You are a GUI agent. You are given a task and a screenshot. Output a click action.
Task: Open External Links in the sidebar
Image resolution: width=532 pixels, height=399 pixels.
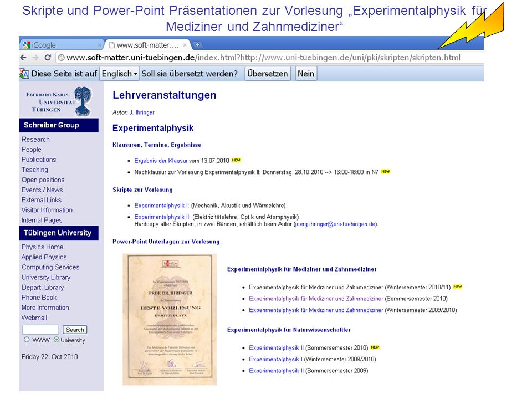pyautogui.click(x=42, y=200)
